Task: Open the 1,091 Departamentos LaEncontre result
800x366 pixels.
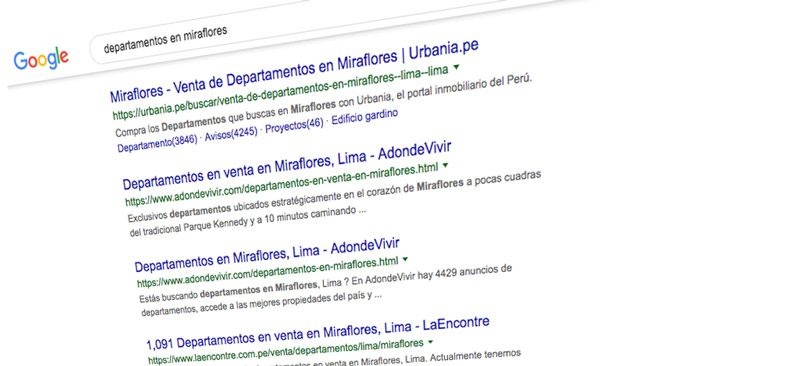Action: point(318,333)
